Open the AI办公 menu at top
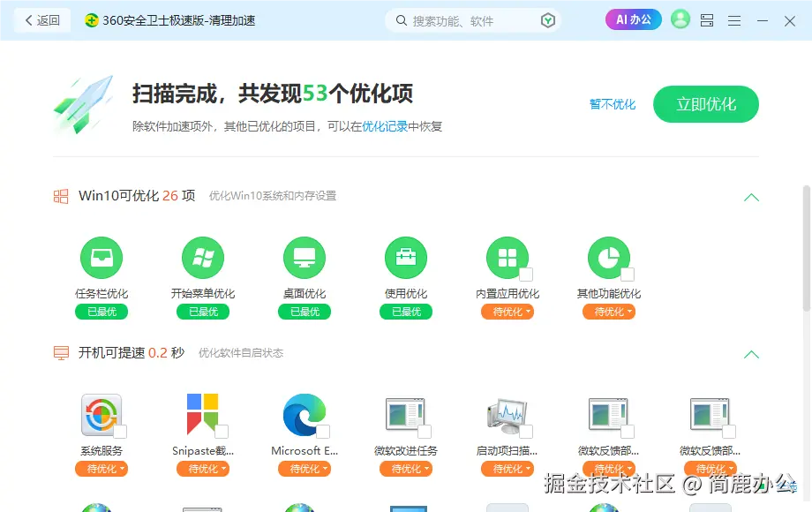The width and height of the screenshot is (812, 512). point(632,19)
